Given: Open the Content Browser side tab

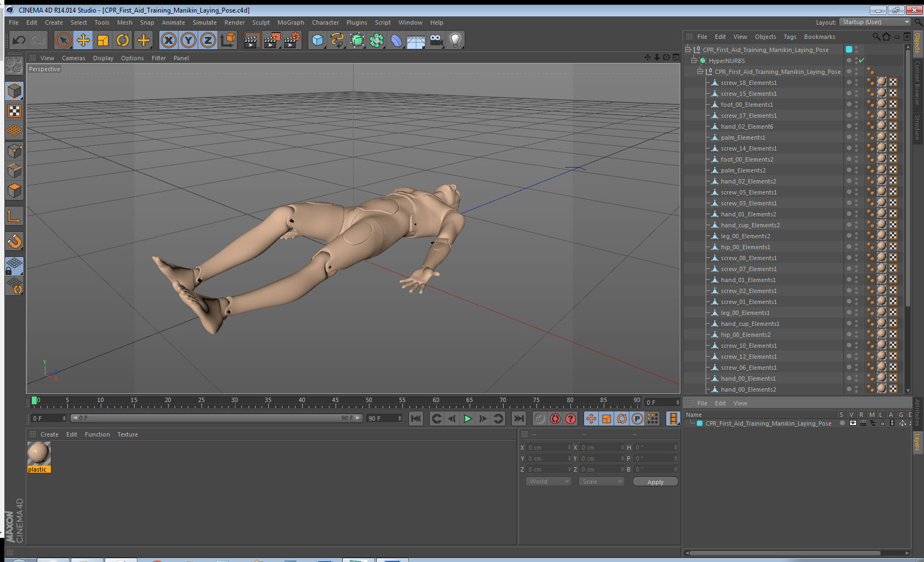Looking at the screenshot, I should tap(917, 83).
